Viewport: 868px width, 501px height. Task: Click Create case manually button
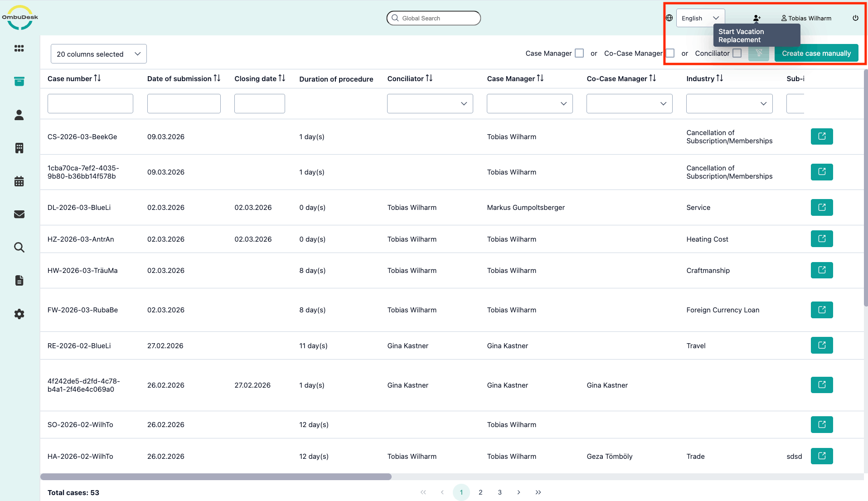pyautogui.click(x=816, y=54)
